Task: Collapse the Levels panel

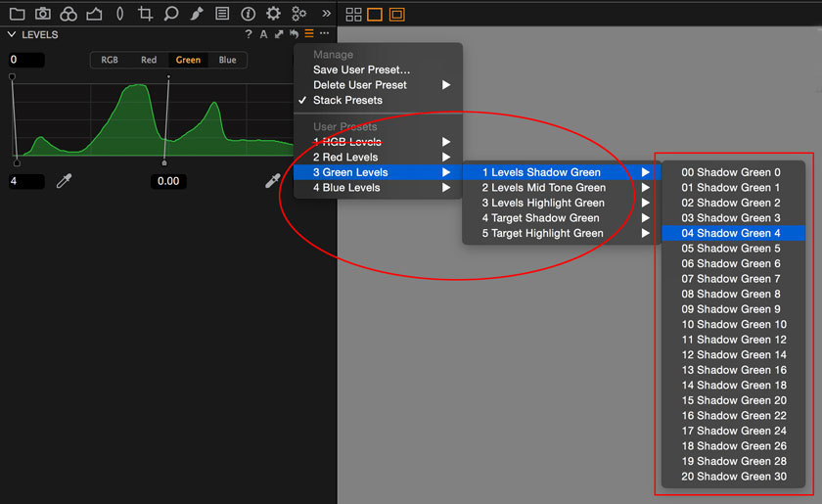Action: point(11,34)
